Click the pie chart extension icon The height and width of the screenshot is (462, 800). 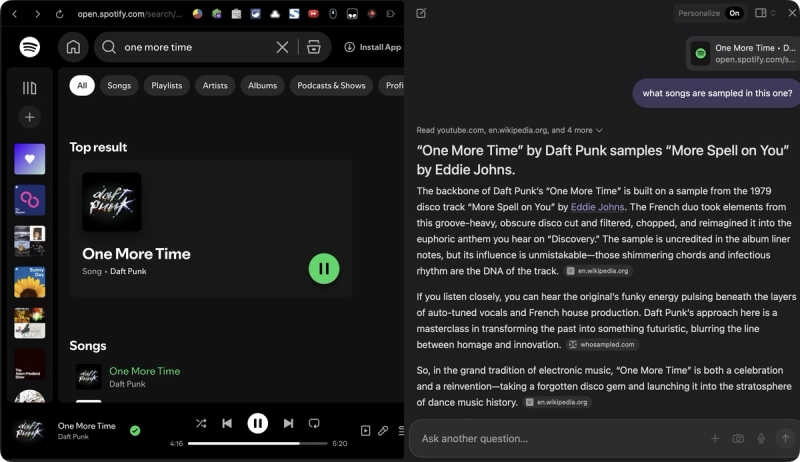tap(197, 14)
